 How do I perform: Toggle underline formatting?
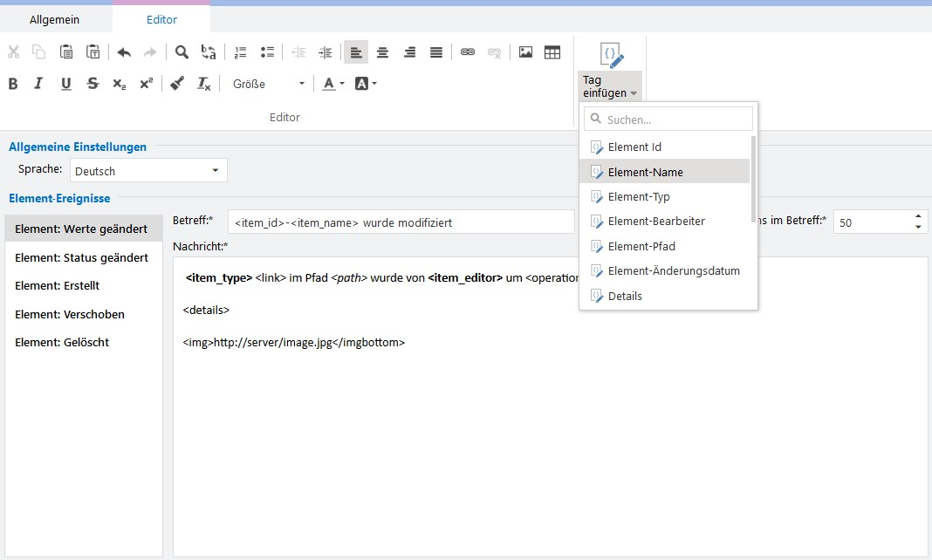pyautogui.click(x=65, y=84)
